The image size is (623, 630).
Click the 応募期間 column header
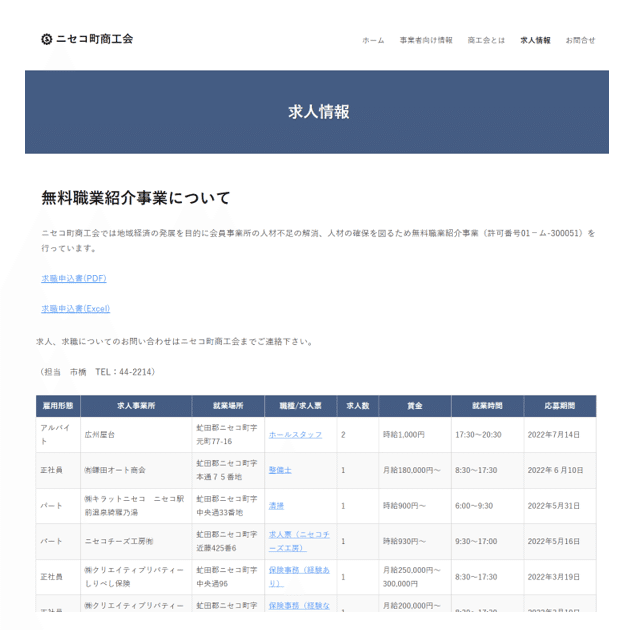tap(560, 406)
